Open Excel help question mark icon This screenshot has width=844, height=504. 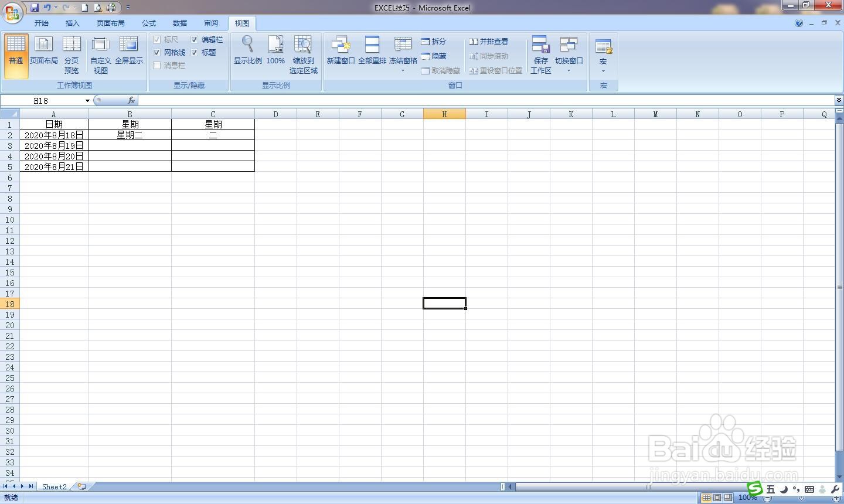pos(799,23)
